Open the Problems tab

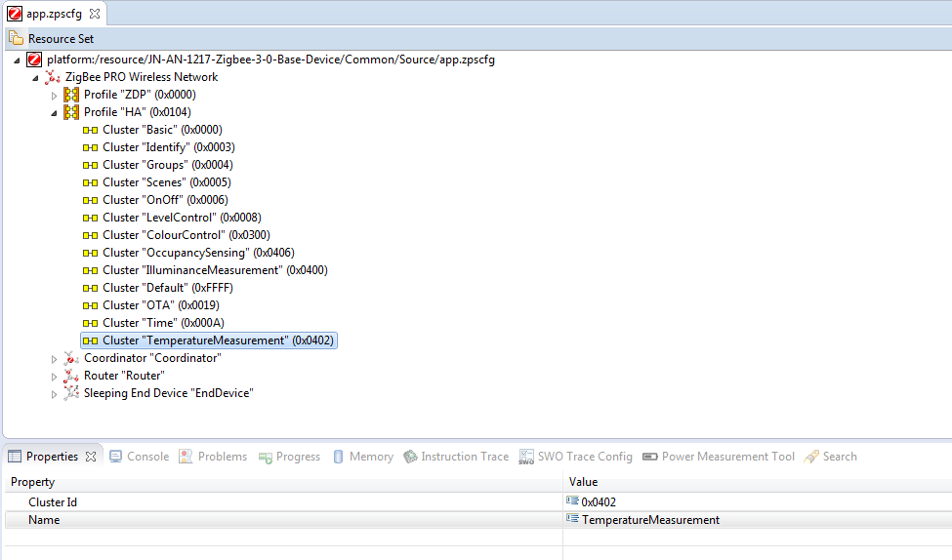tap(213, 457)
